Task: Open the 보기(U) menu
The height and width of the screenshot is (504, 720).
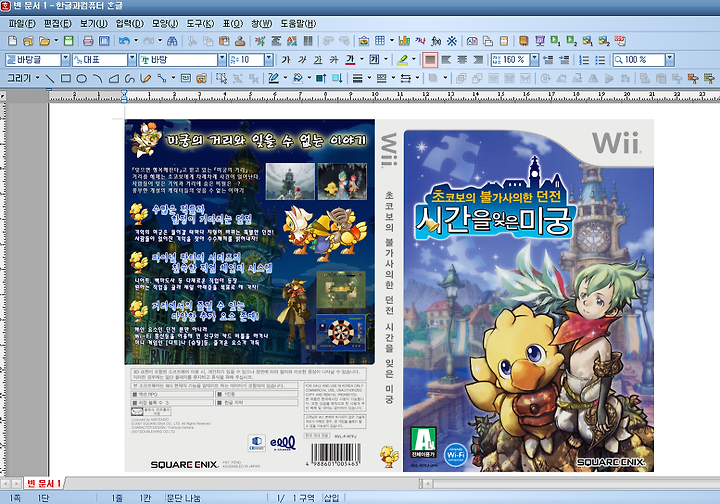Action: pos(93,23)
